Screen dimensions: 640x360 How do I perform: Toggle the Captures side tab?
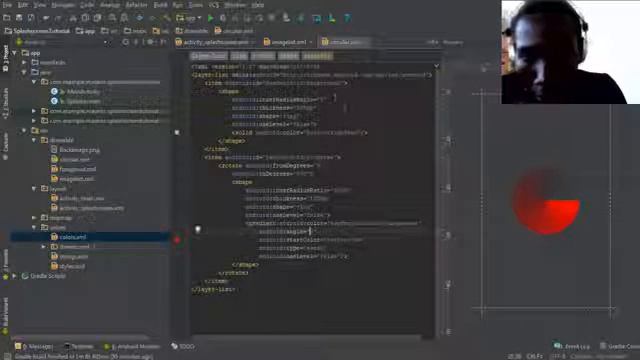[x=5, y=145]
